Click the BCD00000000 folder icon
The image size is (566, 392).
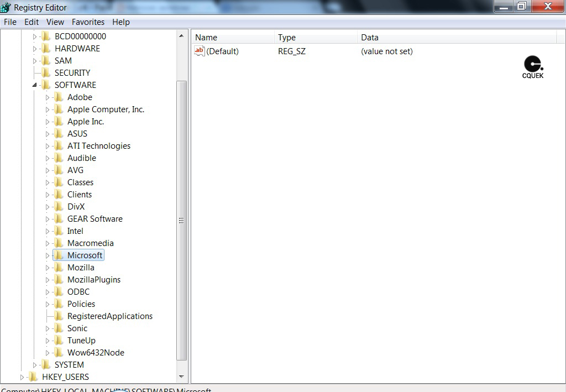coord(46,36)
